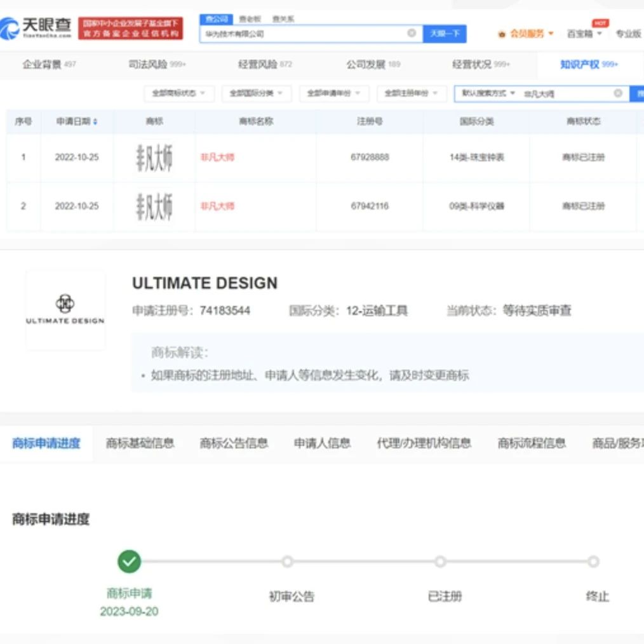The height and width of the screenshot is (644, 644).
Task: Select the 代理/办理机构信息 tab
Action: click(x=424, y=443)
